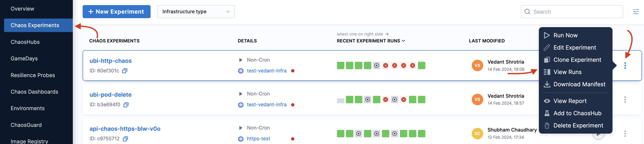Open the ubi-pod-delete experiment link

[x=110, y=95]
